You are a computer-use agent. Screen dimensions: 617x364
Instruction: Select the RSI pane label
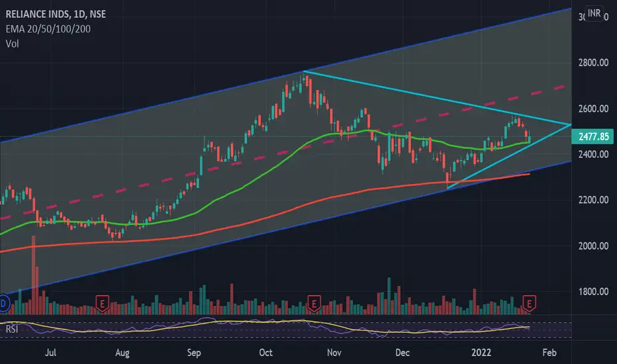point(12,329)
